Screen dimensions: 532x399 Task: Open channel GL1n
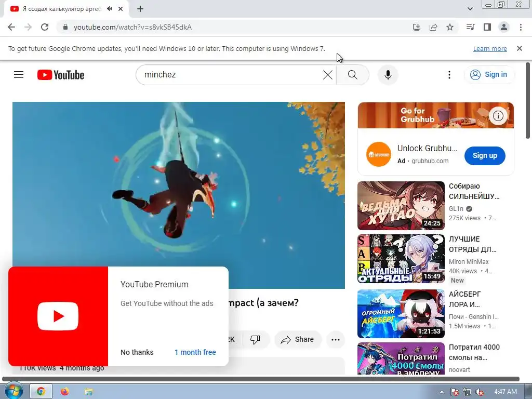coord(456,209)
